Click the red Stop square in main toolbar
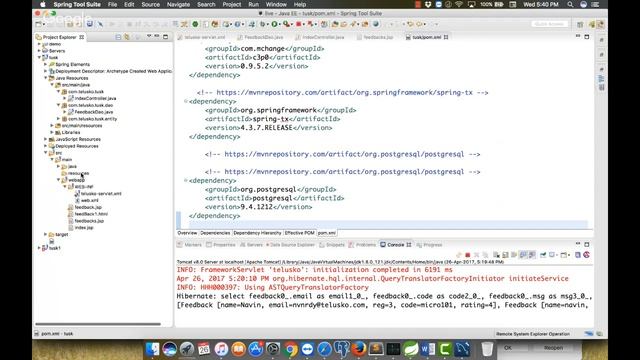This screenshot has height=360, width=640. pos(299,24)
